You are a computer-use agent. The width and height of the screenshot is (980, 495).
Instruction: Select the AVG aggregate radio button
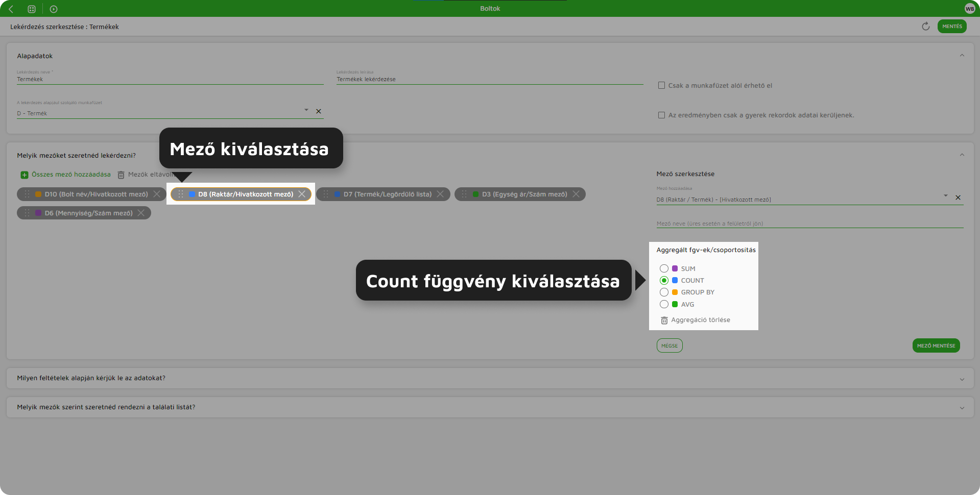pyautogui.click(x=664, y=304)
